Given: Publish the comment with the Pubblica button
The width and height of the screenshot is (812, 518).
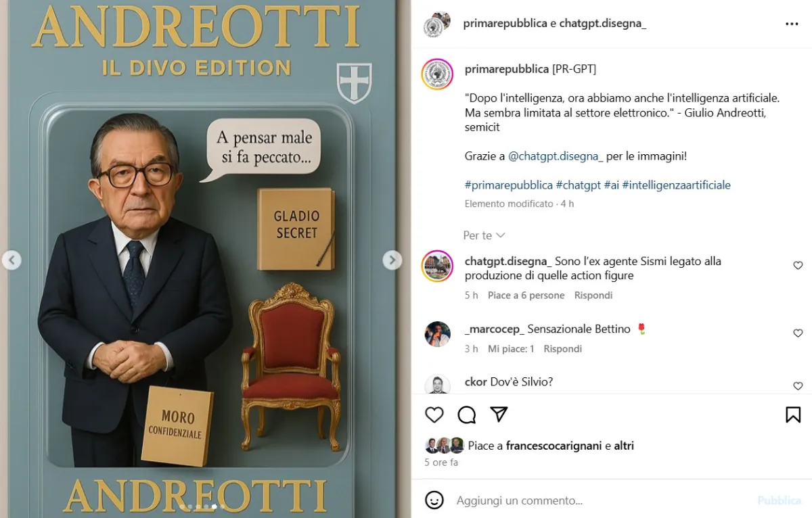Looking at the screenshot, I should (x=780, y=500).
